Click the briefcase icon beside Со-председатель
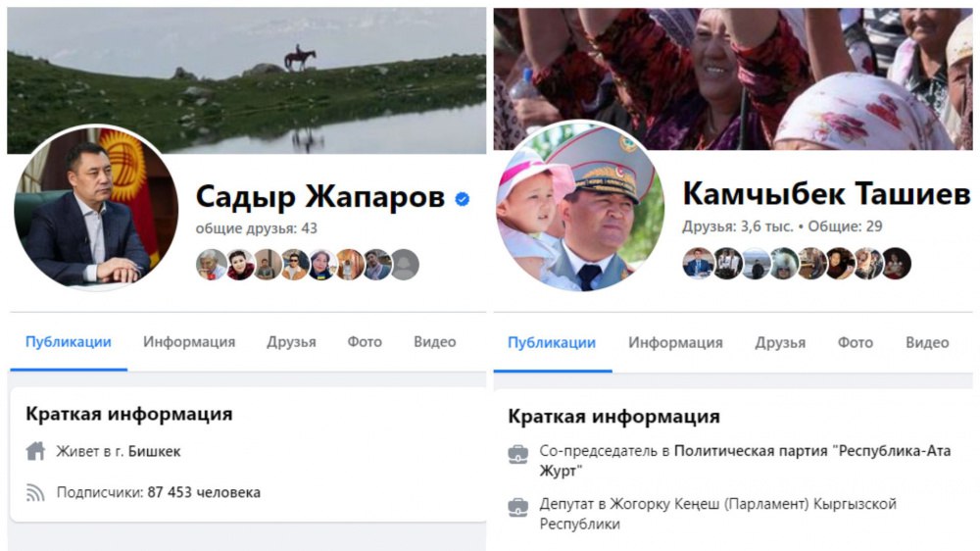980x551 pixels. click(518, 454)
